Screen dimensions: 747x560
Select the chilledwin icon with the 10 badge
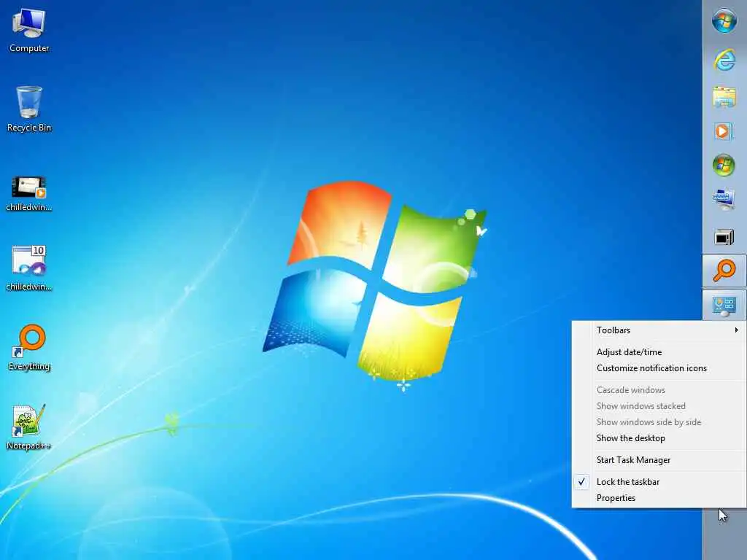(29, 268)
